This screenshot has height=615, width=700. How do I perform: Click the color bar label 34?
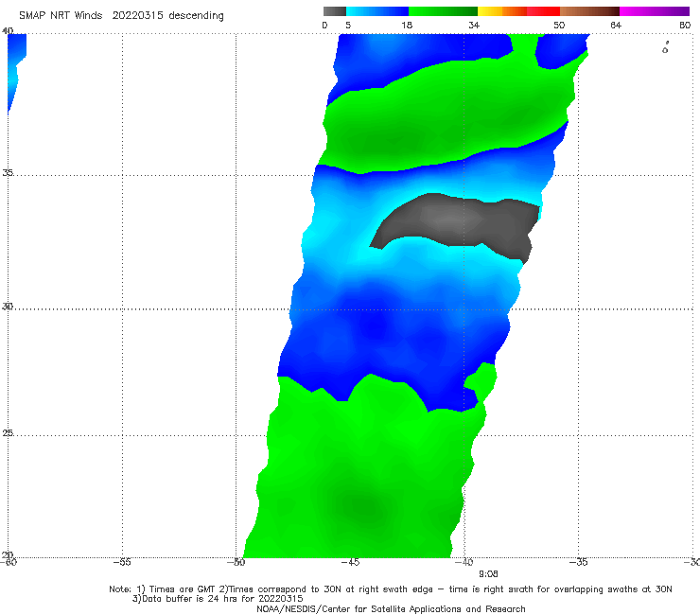pos(474,26)
